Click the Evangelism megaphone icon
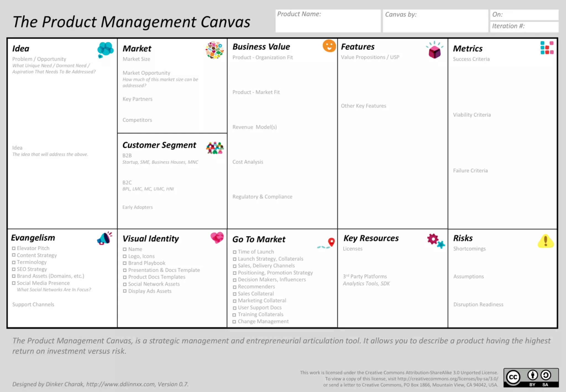The image size is (566, 392). pyautogui.click(x=104, y=238)
